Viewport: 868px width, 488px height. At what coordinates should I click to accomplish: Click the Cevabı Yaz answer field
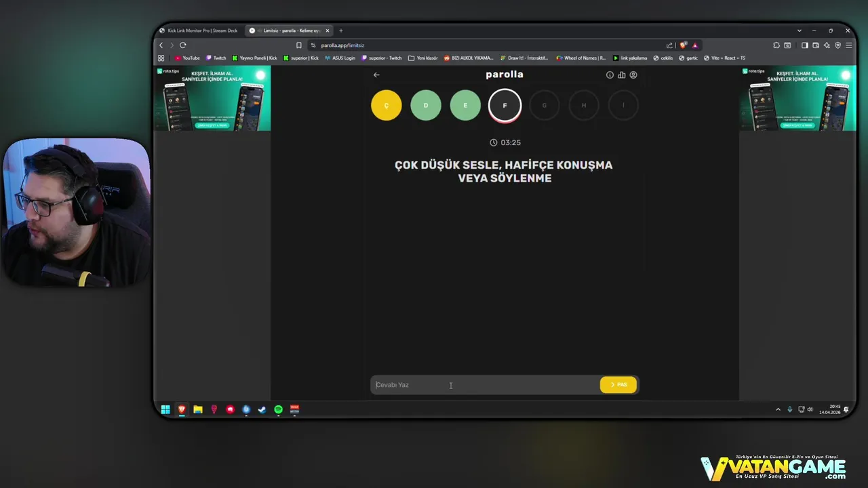pyautogui.click(x=485, y=385)
